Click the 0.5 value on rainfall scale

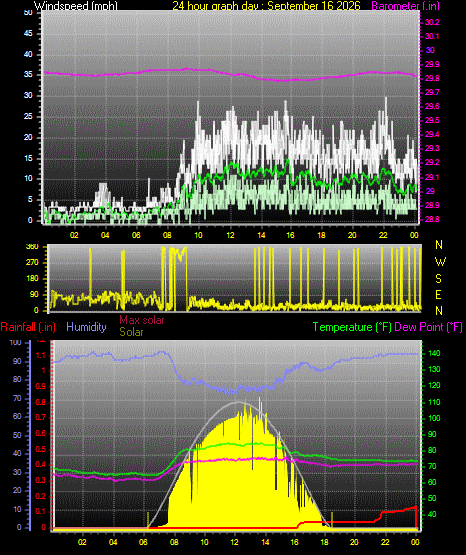(x=41, y=449)
